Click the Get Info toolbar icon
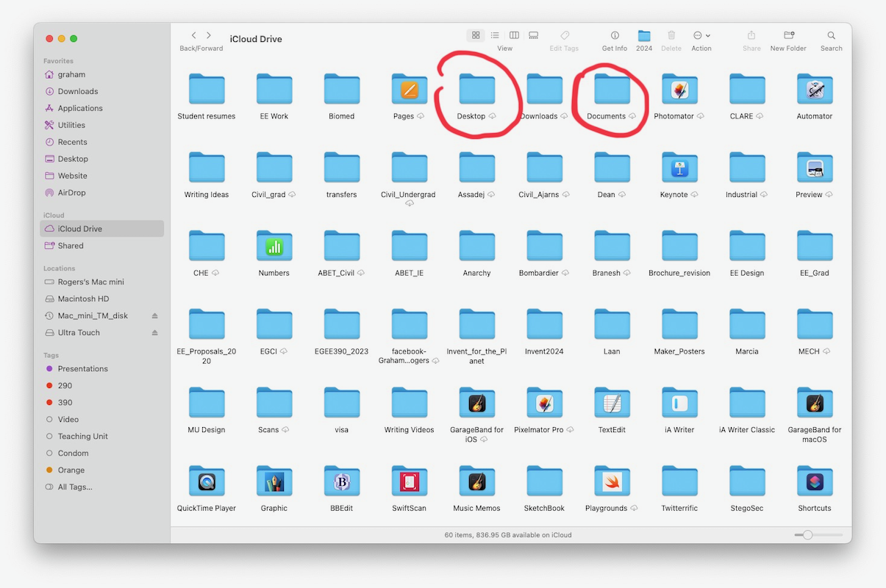Screen dimensions: 886x588 pos(615,35)
